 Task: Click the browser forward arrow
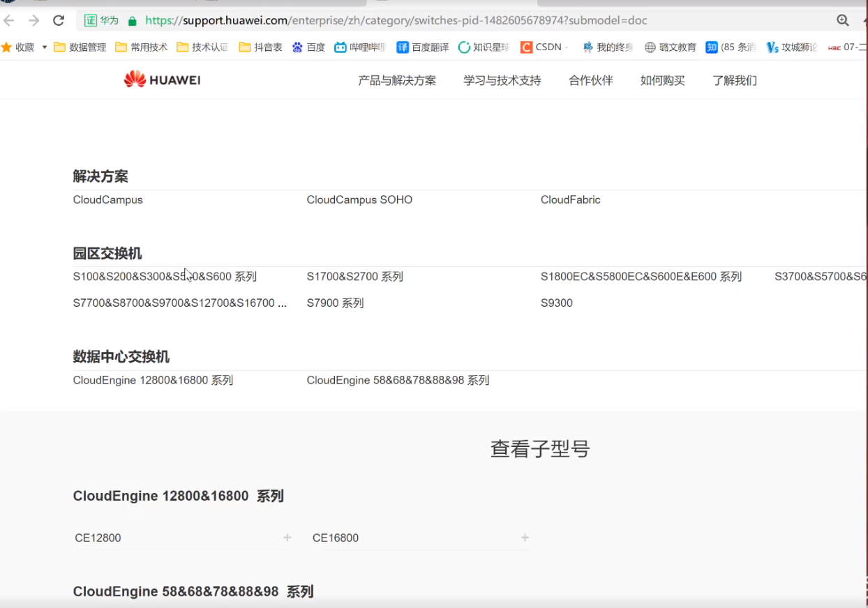click(33, 20)
